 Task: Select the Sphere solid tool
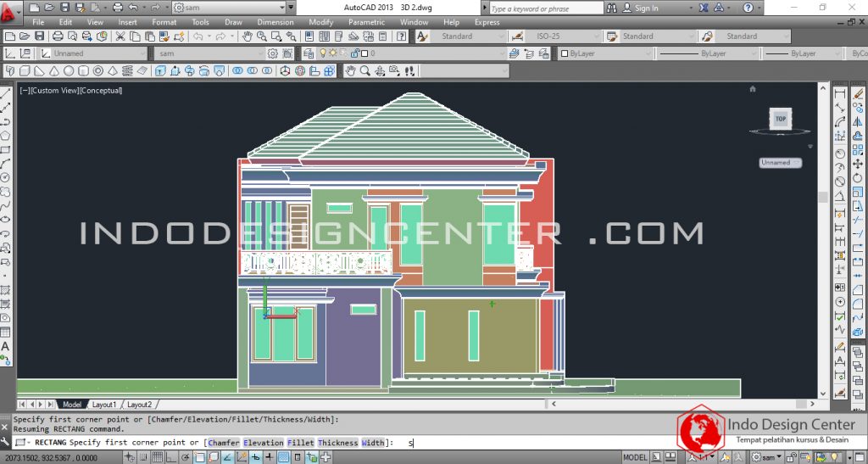pos(69,71)
